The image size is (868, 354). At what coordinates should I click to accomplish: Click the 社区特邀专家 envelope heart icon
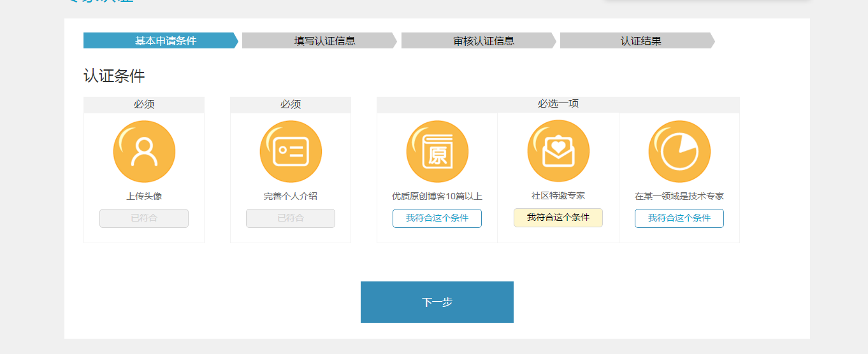click(x=558, y=151)
